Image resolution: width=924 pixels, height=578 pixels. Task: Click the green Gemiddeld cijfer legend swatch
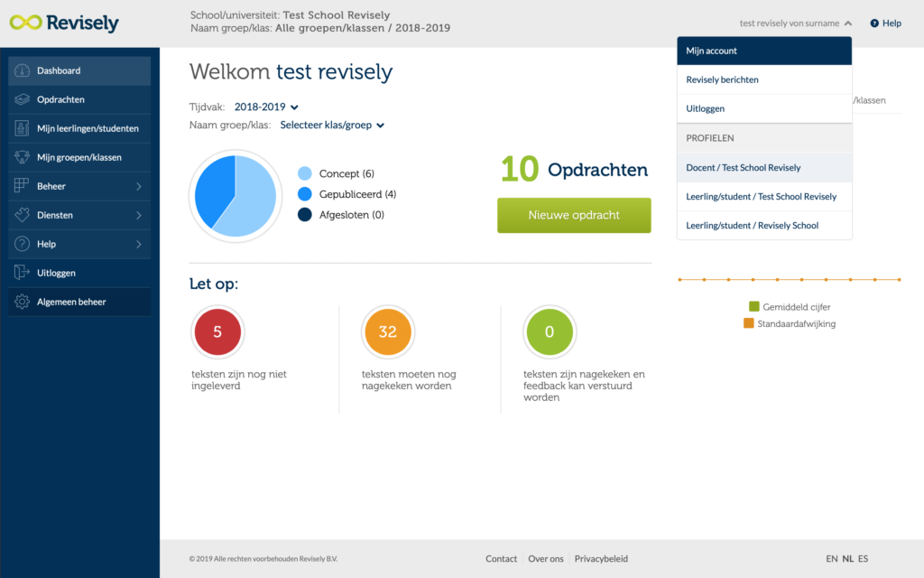click(753, 307)
